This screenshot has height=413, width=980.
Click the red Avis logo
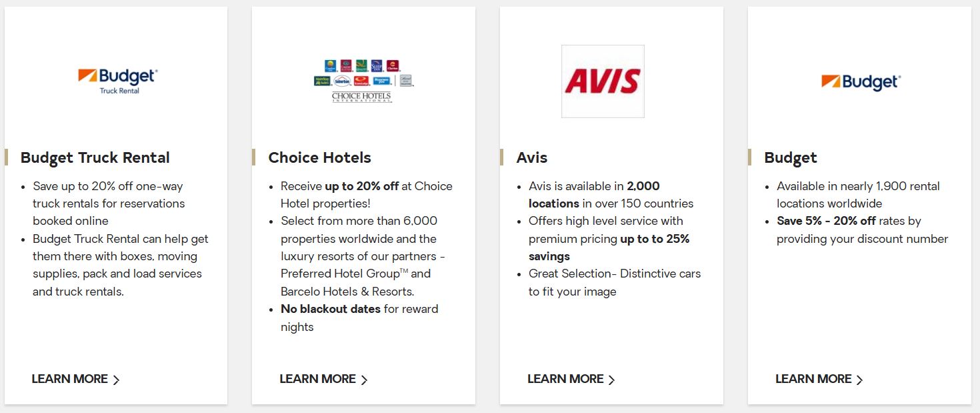603,81
